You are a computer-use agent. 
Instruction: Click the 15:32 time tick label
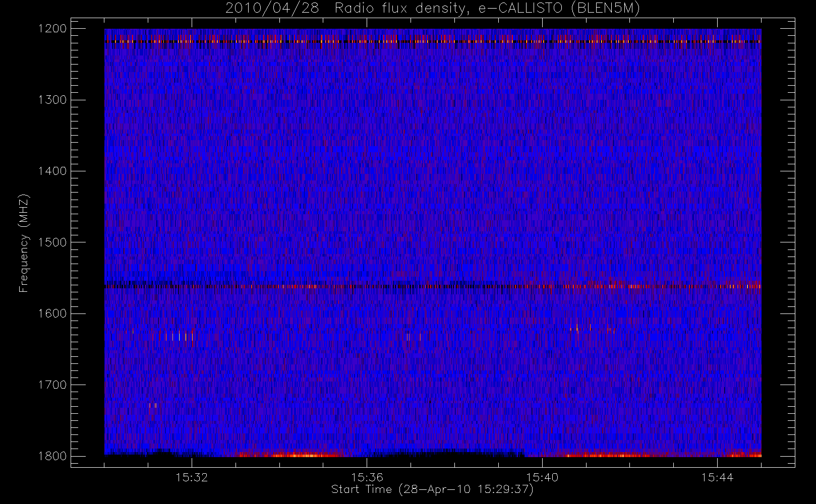[192, 477]
